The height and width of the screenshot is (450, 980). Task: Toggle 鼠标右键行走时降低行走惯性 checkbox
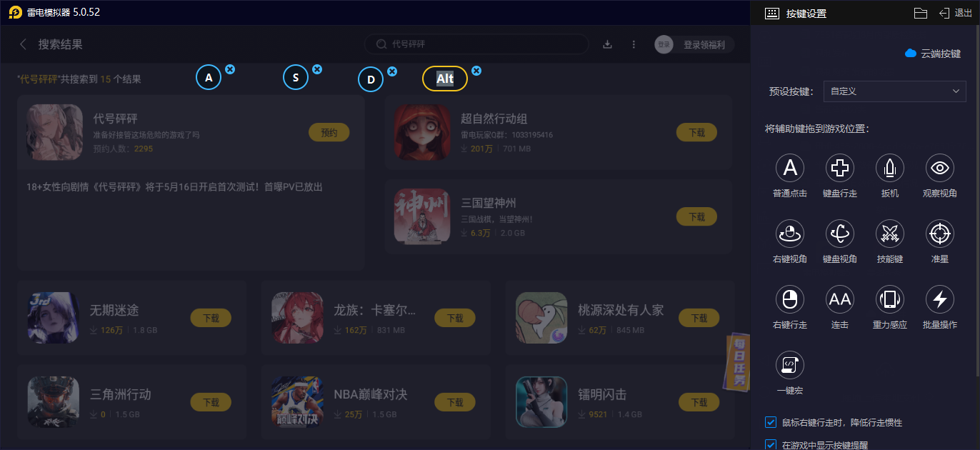pos(771,422)
